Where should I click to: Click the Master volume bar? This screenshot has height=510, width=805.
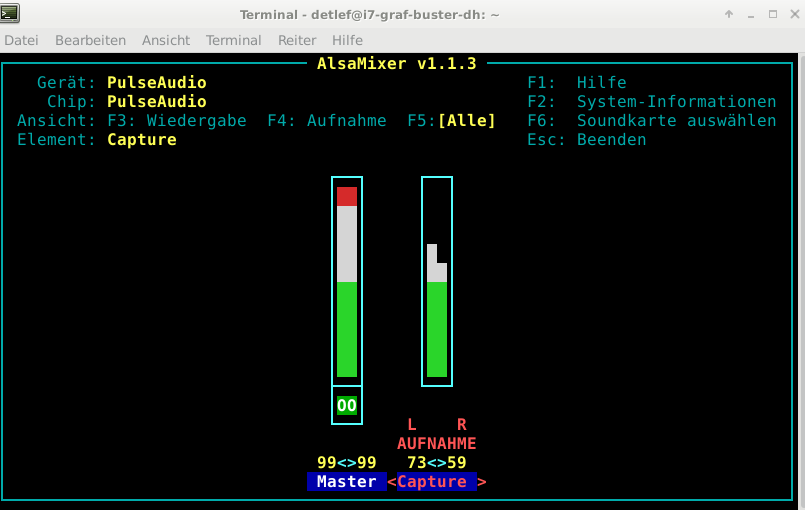(347, 281)
